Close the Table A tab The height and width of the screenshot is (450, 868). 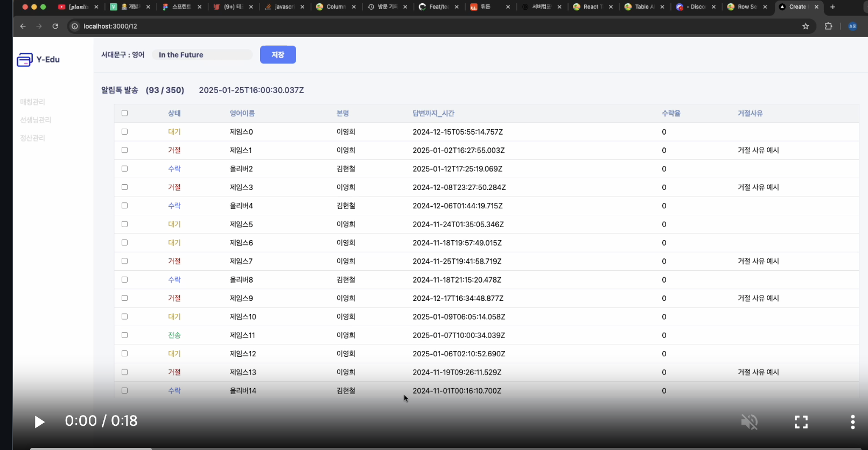pyautogui.click(x=662, y=7)
